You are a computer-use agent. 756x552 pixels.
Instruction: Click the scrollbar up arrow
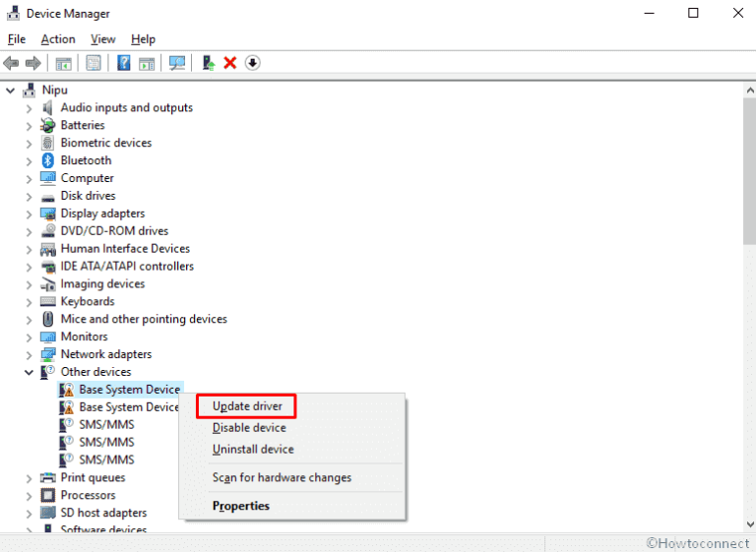750,91
